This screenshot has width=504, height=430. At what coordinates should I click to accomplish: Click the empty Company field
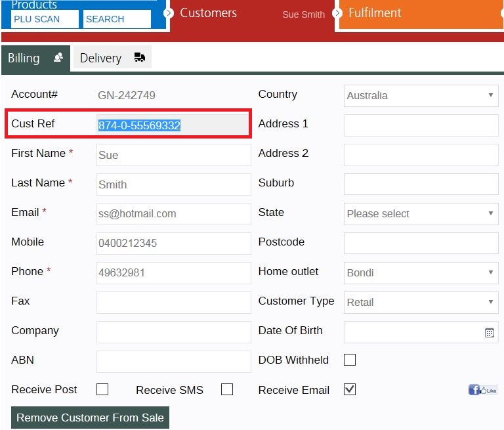173,332
